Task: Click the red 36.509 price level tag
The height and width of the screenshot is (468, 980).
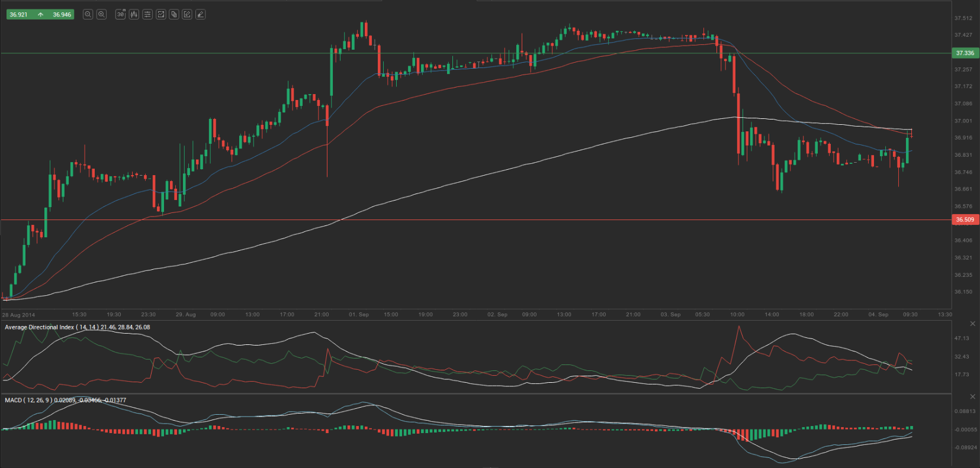Action: tap(965, 220)
